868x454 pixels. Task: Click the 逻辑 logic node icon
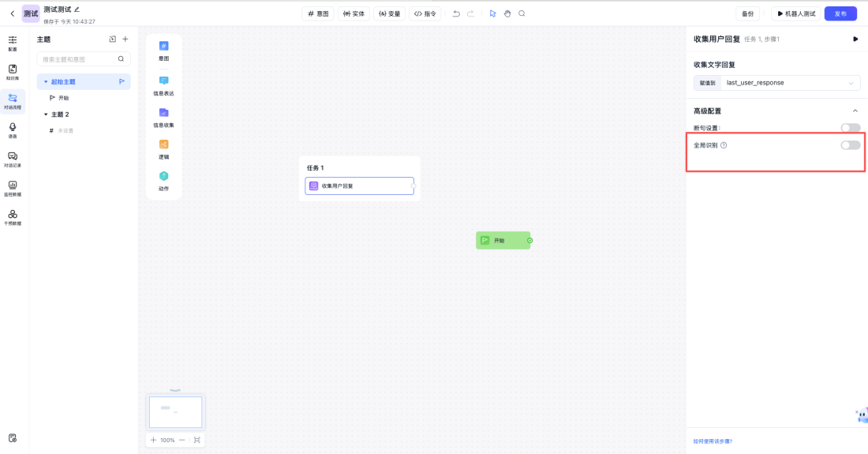click(x=163, y=144)
